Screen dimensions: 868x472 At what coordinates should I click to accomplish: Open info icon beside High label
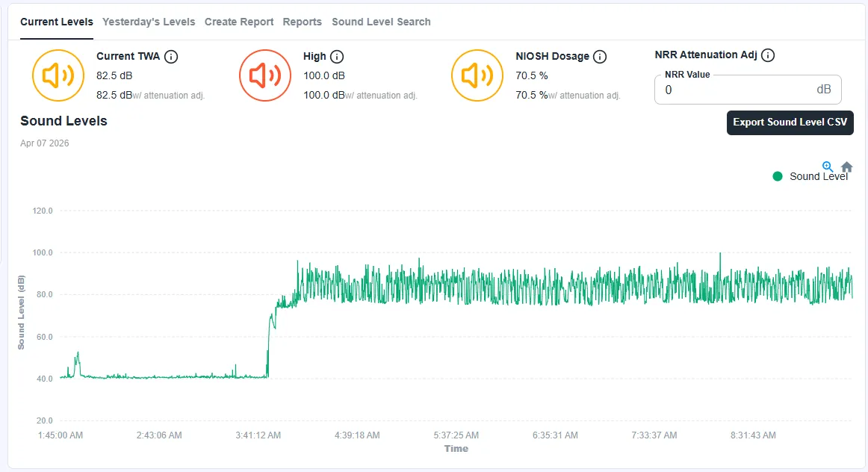337,57
